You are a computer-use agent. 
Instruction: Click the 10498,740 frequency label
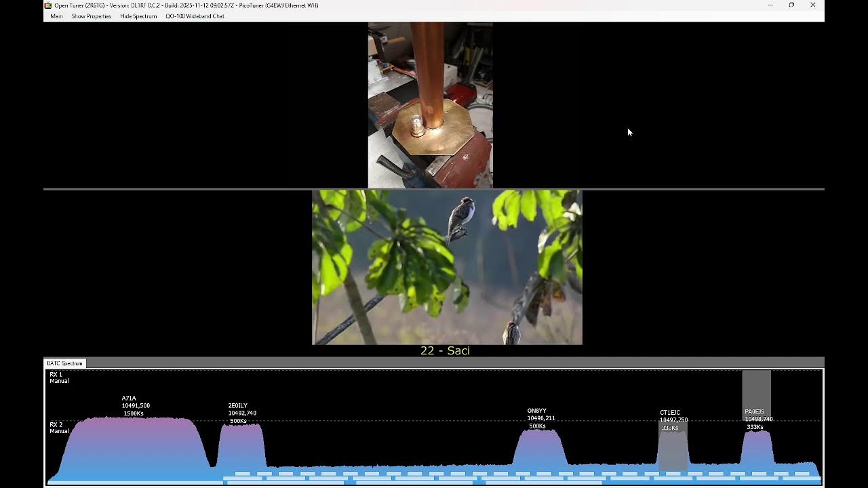(x=759, y=420)
